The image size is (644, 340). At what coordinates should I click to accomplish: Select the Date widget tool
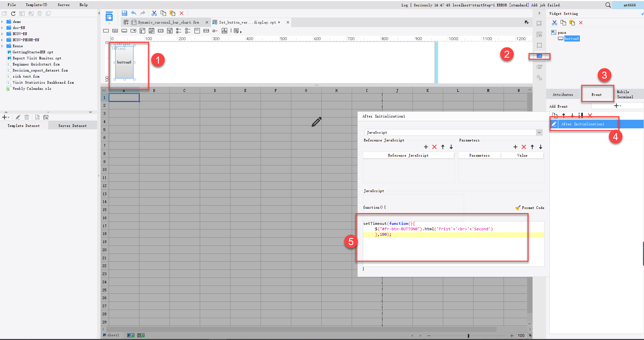[x=152, y=30]
